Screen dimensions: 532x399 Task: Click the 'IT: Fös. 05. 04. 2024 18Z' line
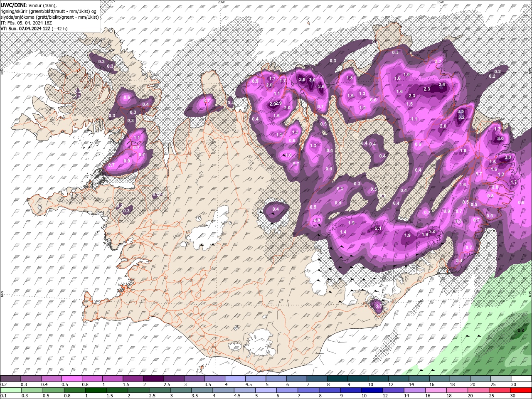coord(26,22)
